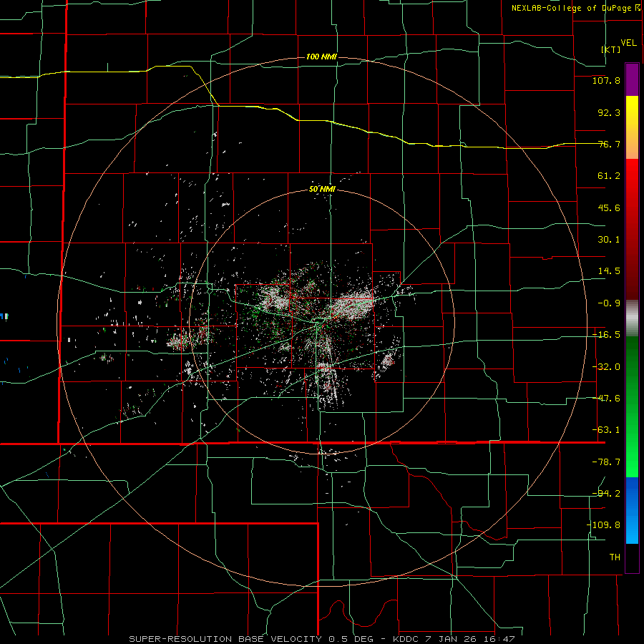
Task: Click the -109.8 velocity scale value
Action: (x=603, y=525)
